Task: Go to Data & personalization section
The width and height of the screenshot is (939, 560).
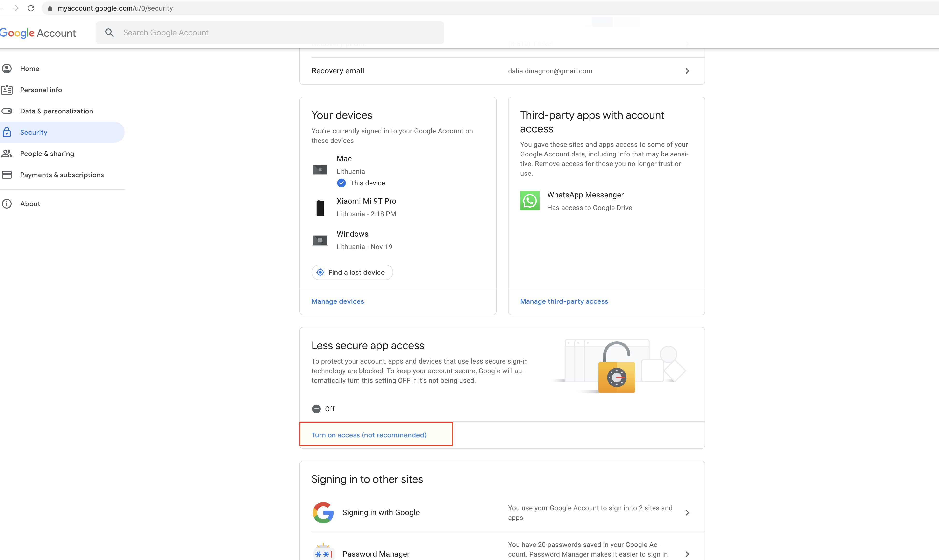Action: (56, 111)
